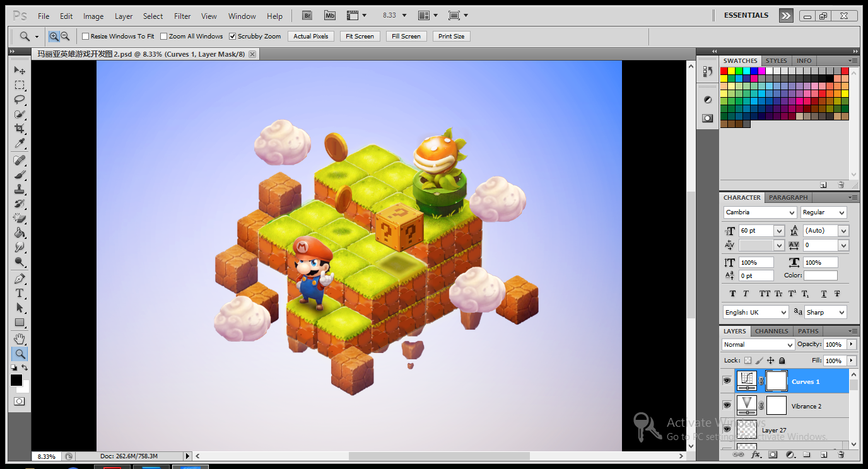Viewport: 868px width, 469px height.
Task: Switch to the Paragraph tab
Action: point(789,197)
